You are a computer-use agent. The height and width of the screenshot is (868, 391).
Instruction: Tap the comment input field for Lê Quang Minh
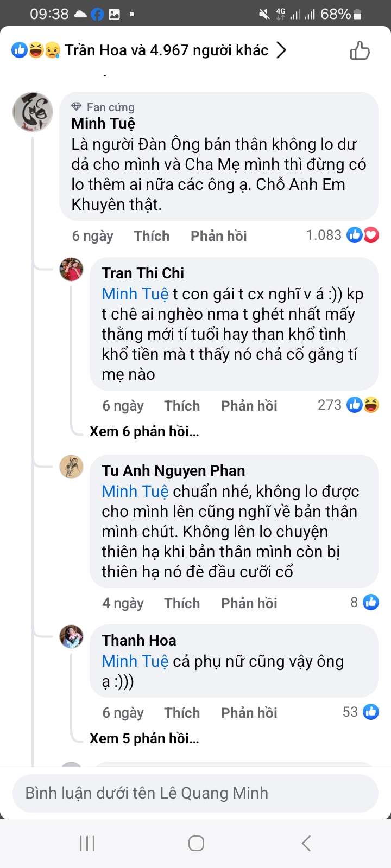(195, 793)
